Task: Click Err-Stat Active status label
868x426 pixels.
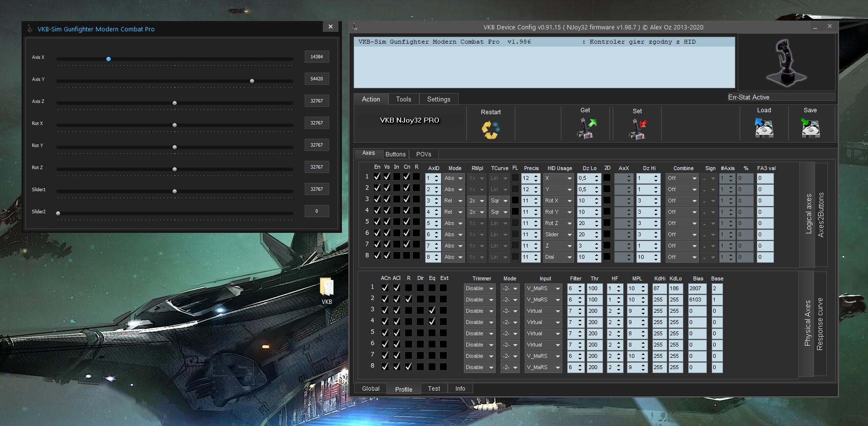Action: [748, 97]
